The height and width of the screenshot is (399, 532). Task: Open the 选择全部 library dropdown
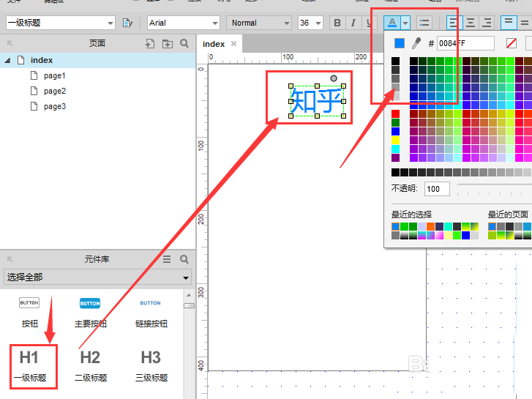tap(98, 277)
